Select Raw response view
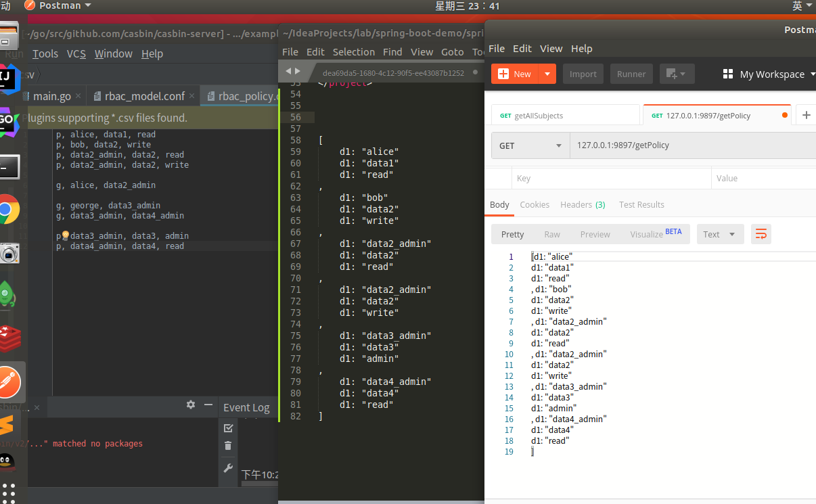Viewport: 816px width, 504px height. pyautogui.click(x=552, y=234)
